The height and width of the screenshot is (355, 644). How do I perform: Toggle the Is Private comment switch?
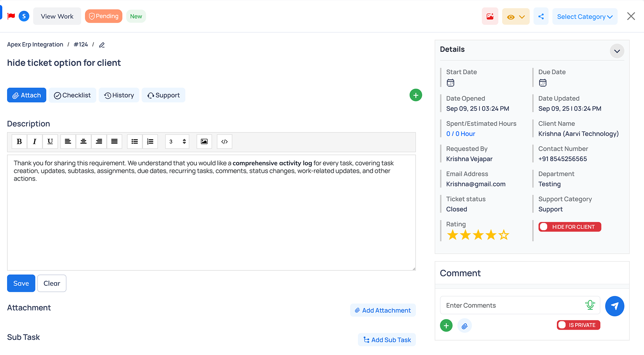tap(578, 325)
